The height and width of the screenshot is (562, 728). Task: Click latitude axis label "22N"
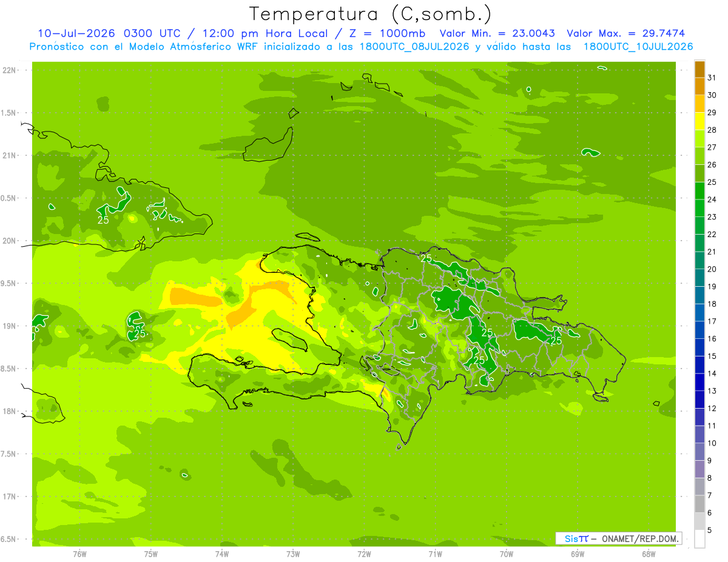pyautogui.click(x=10, y=70)
